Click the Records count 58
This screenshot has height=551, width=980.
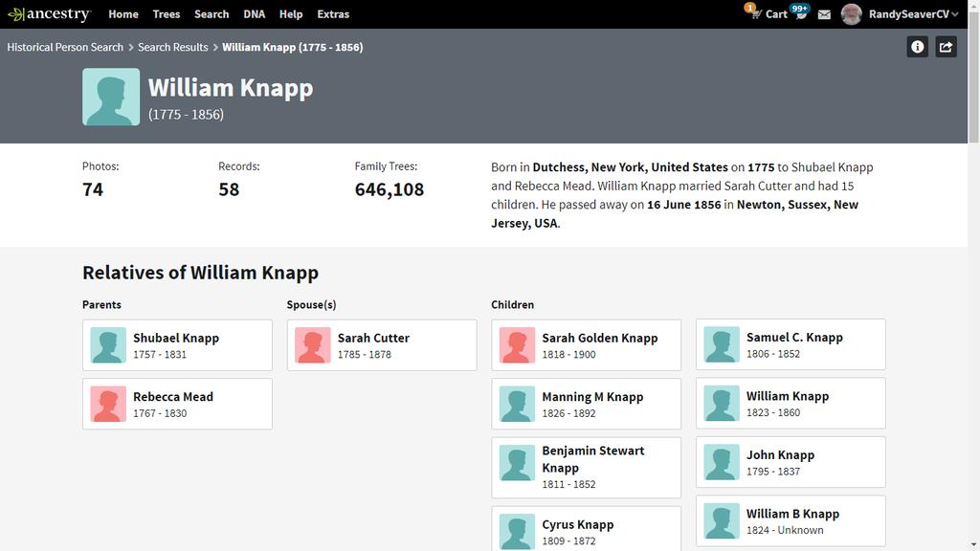(x=229, y=189)
